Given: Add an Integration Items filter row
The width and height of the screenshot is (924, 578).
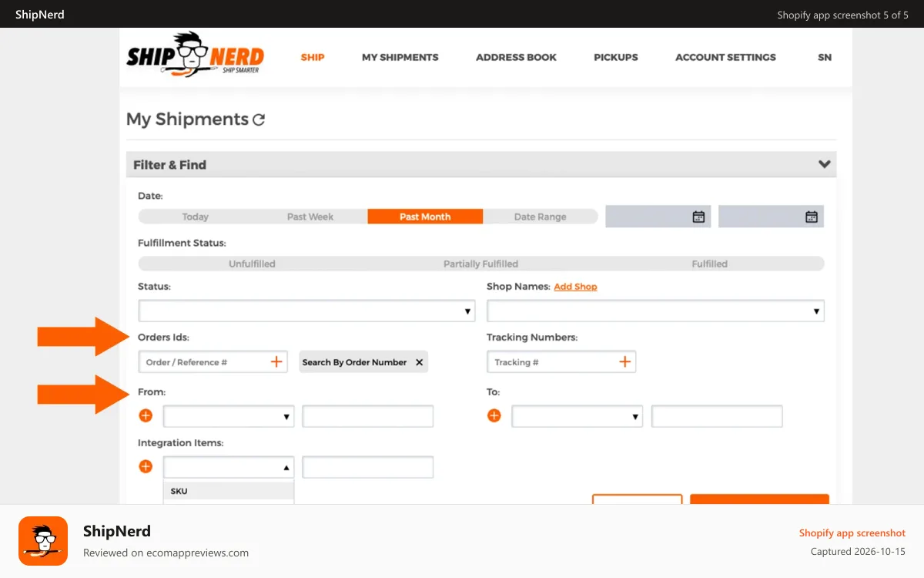Looking at the screenshot, I should (x=146, y=466).
